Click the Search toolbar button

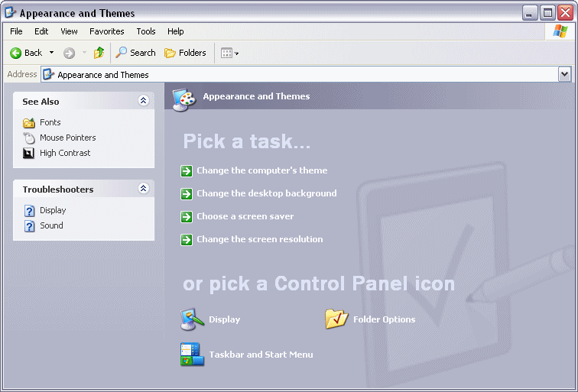135,53
